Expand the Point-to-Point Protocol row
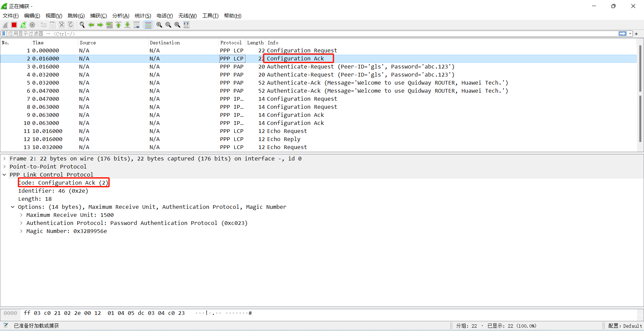Viewport: 644px width, 331px height. click(x=4, y=167)
